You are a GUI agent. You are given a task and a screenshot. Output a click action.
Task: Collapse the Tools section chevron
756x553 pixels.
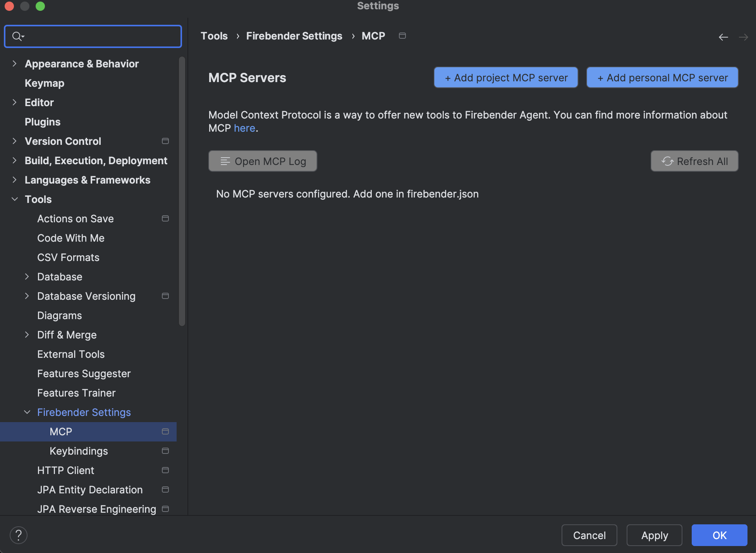point(15,199)
